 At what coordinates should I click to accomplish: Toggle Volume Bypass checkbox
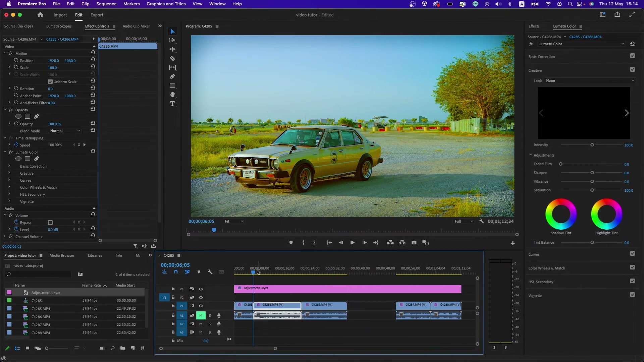(x=50, y=223)
